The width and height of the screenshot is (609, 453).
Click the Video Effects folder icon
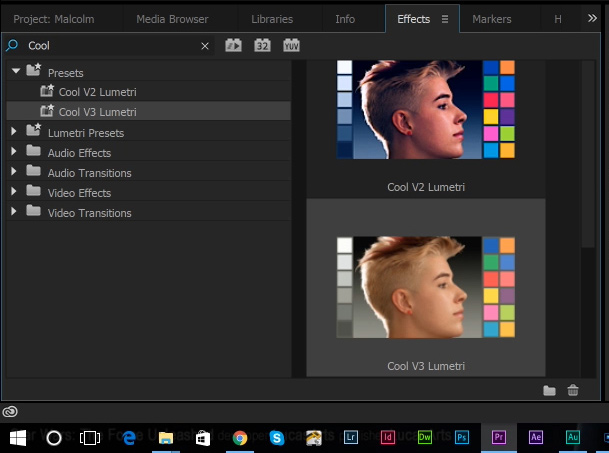(33, 190)
